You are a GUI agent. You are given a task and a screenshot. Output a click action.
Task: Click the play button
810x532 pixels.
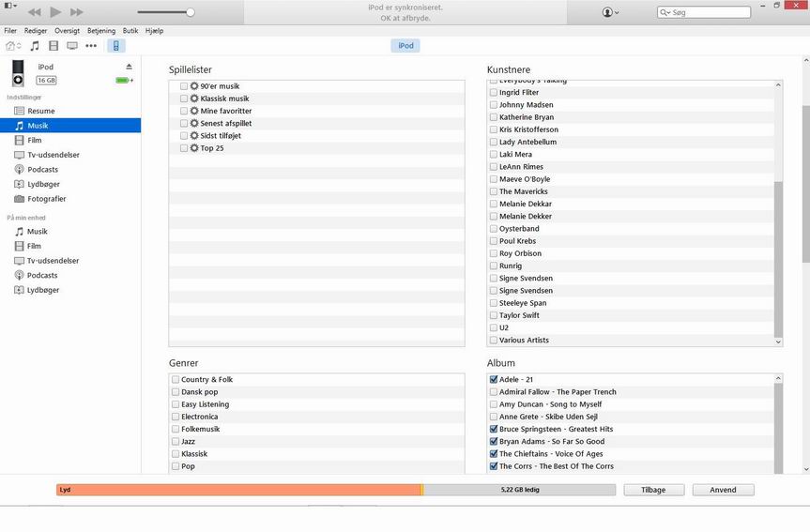[x=55, y=12]
